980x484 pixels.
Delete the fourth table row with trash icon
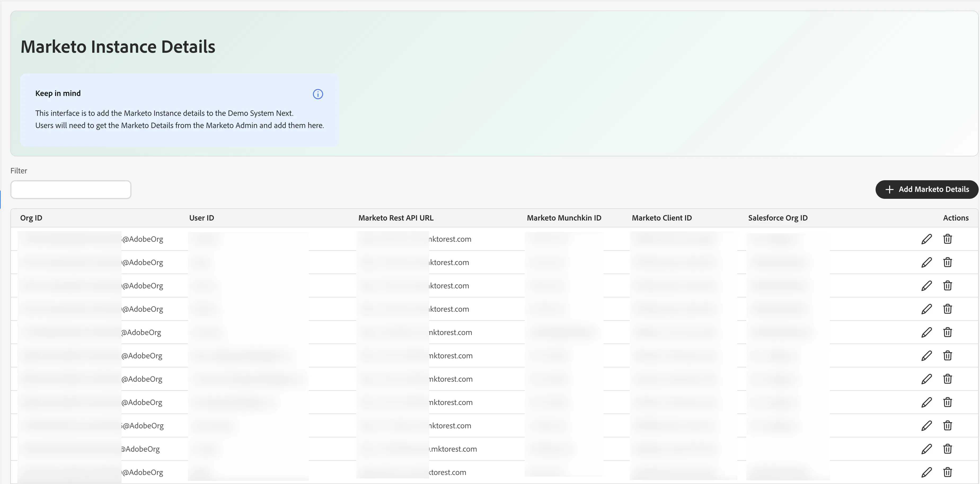pyautogui.click(x=947, y=309)
